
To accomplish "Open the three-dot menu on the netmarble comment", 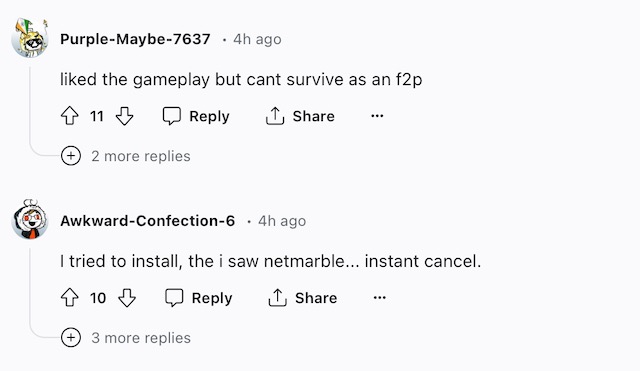I will 380,298.
